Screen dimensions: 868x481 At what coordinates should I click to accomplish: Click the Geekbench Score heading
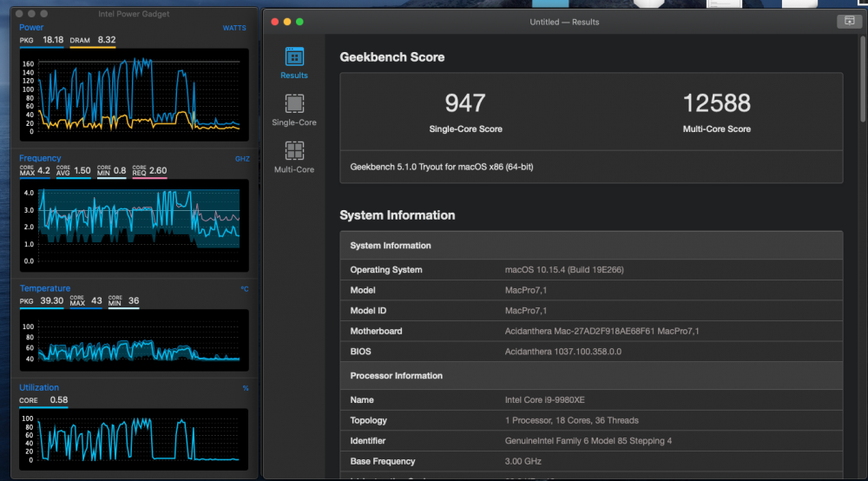[392, 57]
